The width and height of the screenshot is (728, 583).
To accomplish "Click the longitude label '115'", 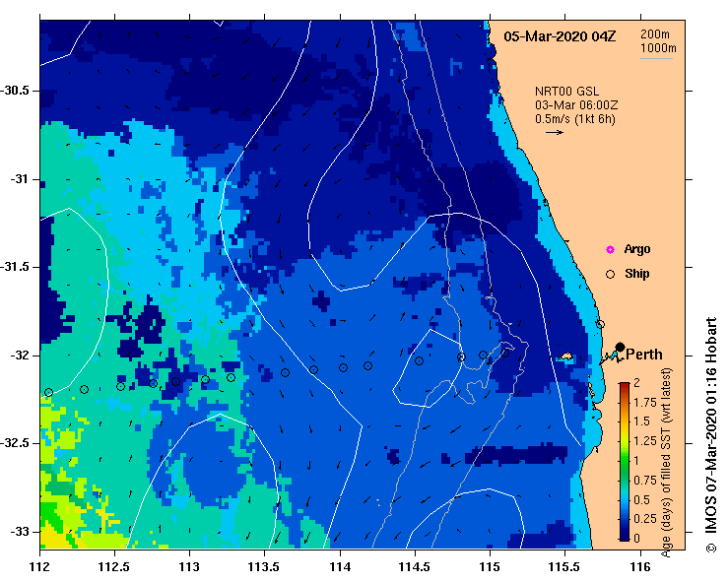I will (490, 567).
